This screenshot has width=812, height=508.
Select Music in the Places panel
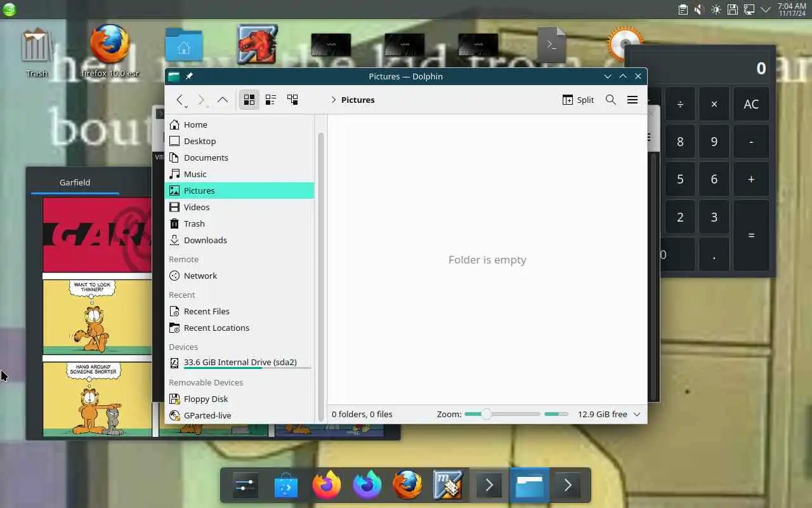240,174
